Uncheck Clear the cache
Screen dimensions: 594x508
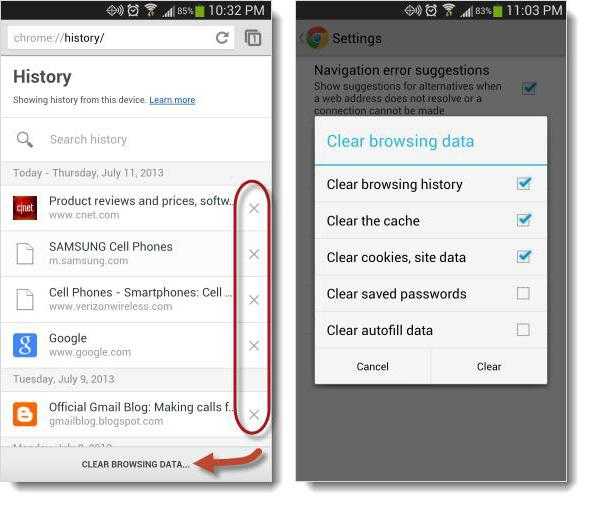(x=524, y=219)
